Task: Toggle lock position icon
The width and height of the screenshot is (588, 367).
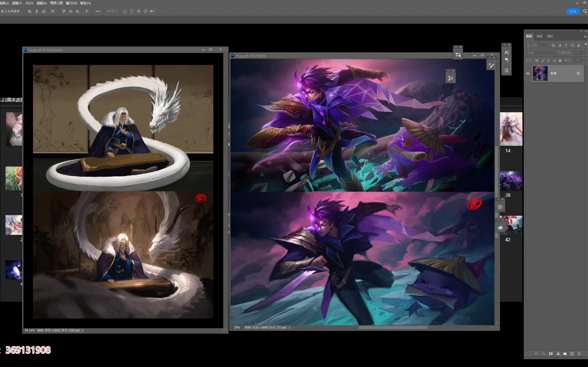Action: pos(548,61)
